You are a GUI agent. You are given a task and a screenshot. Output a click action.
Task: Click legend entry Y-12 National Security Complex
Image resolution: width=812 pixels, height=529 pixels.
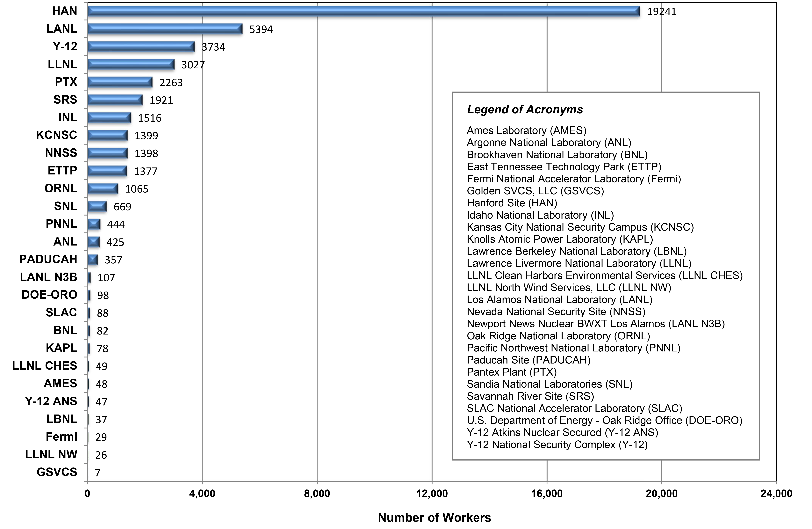tap(557, 445)
